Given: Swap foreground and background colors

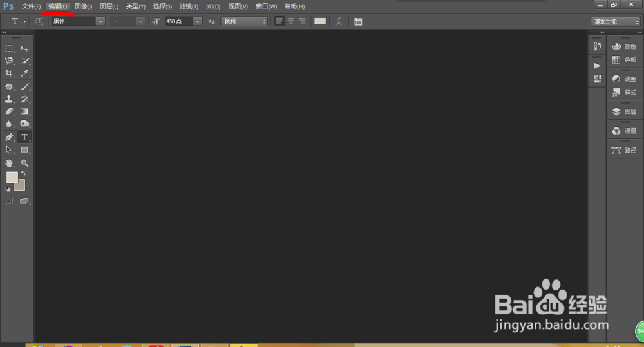Looking at the screenshot, I should (23, 173).
